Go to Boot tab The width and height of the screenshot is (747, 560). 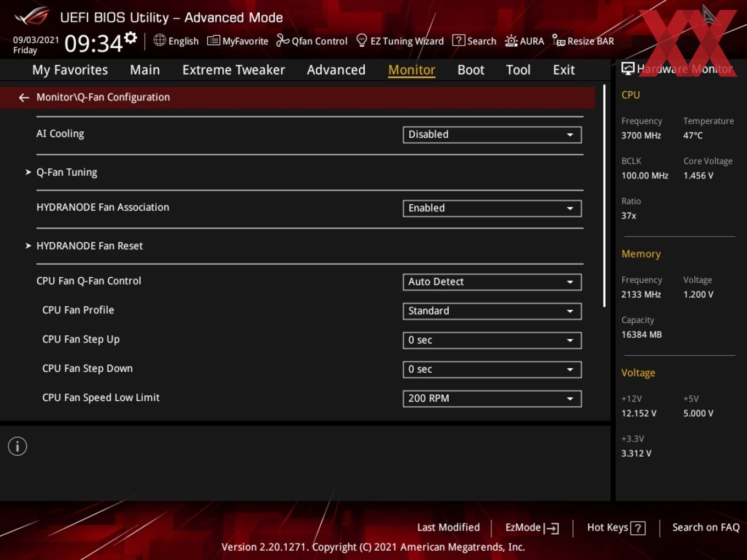tap(471, 70)
